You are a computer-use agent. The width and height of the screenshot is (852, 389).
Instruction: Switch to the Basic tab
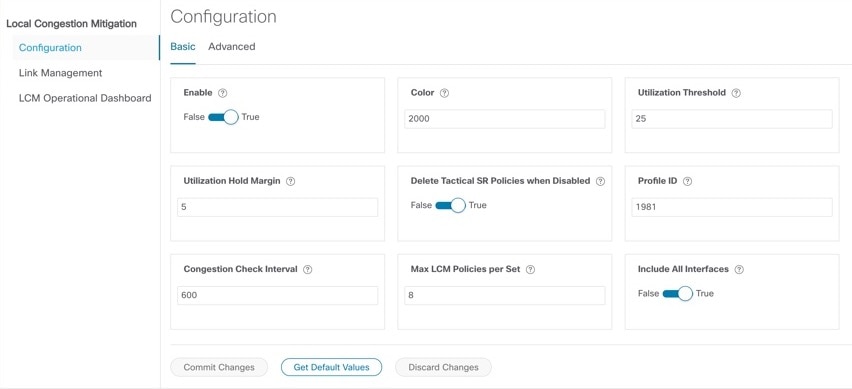point(183,47)
